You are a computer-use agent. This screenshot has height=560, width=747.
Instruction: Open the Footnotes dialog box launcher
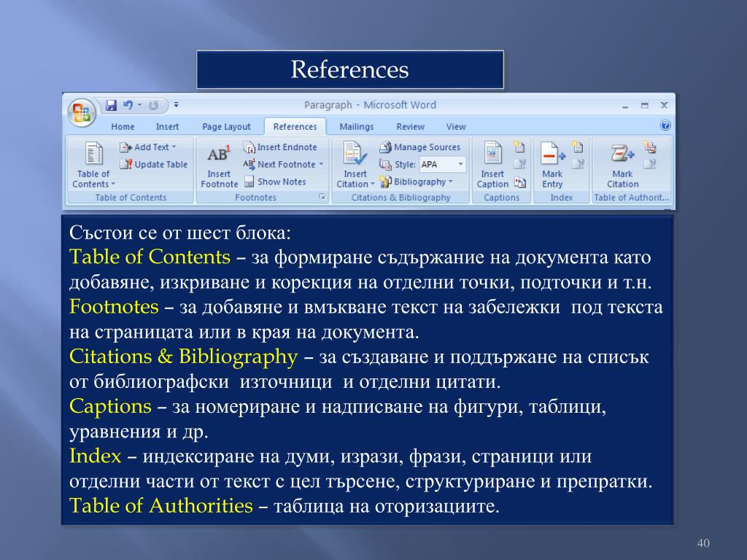(322, 197)
